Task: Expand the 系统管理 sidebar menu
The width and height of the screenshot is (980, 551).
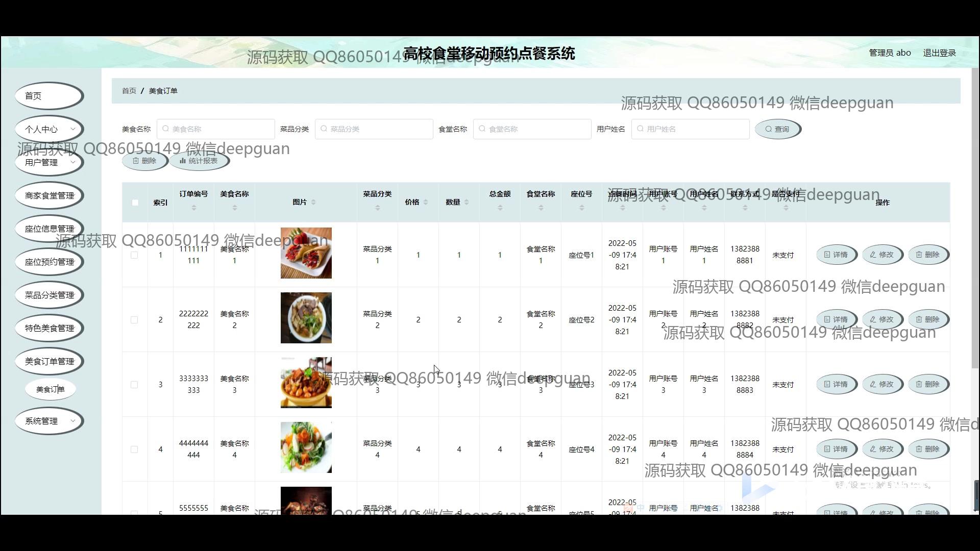Action: pyautogui.click(x=49, y=421)
